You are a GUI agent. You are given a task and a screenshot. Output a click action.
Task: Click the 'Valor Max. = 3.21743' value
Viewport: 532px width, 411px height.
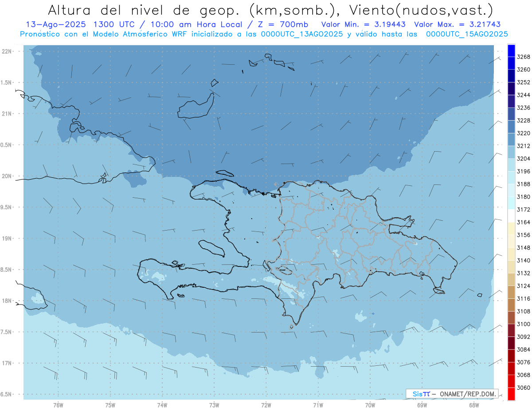(458, 24)
